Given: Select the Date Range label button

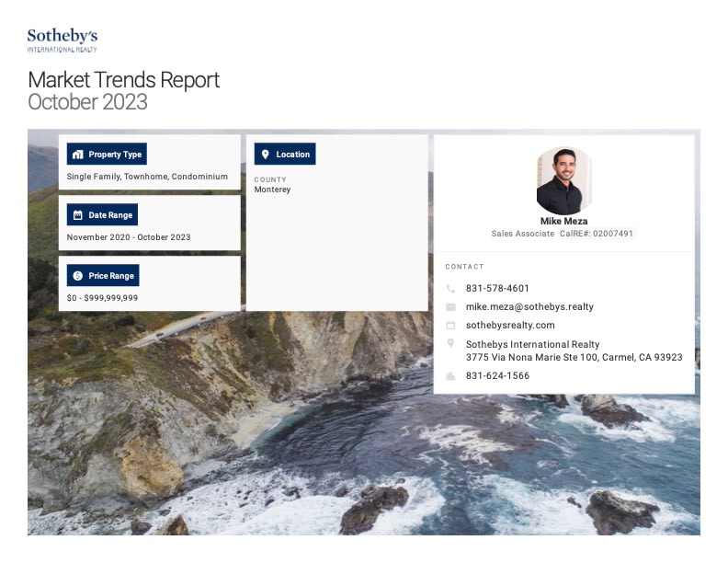Looking at the screenshot, I should 102,214.
